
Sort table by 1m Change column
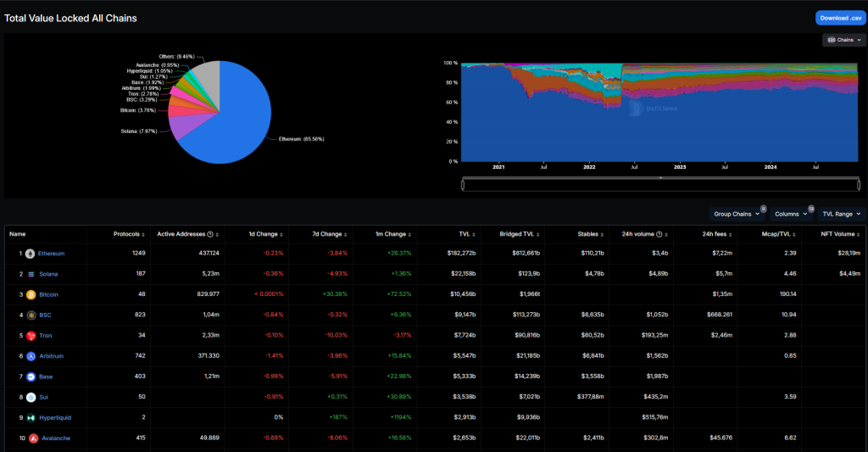click(393, 234)
